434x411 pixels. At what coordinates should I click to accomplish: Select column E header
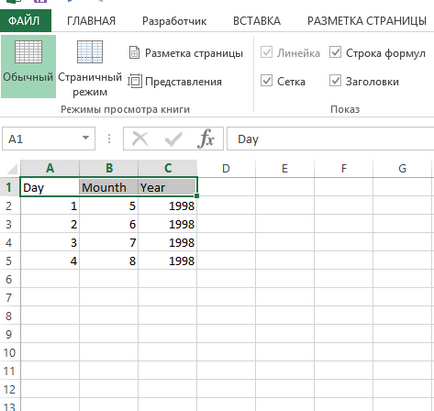285,168
